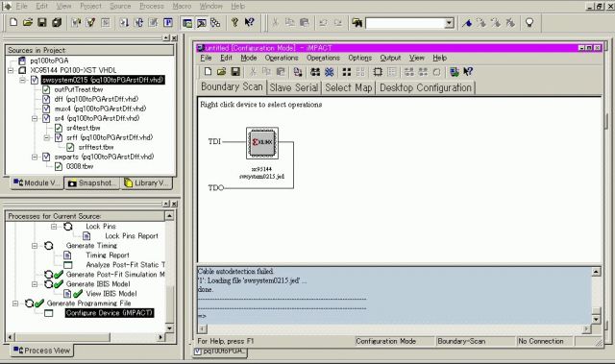Click inside the main toolbar search field
Image resolution: width=615 pixels, height=364 pixels.
[x=406, y=23]
